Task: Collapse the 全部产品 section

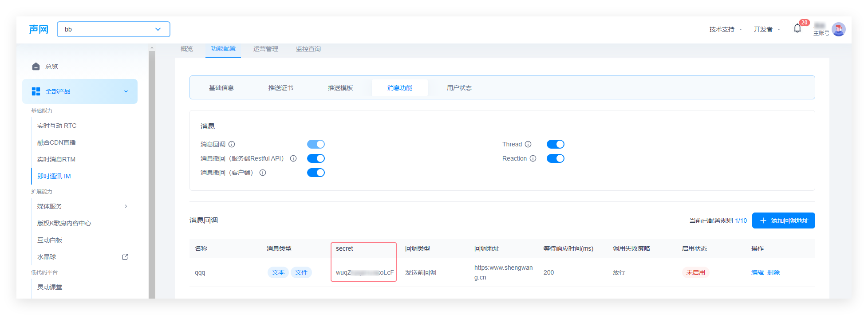Action: [126, 91]
